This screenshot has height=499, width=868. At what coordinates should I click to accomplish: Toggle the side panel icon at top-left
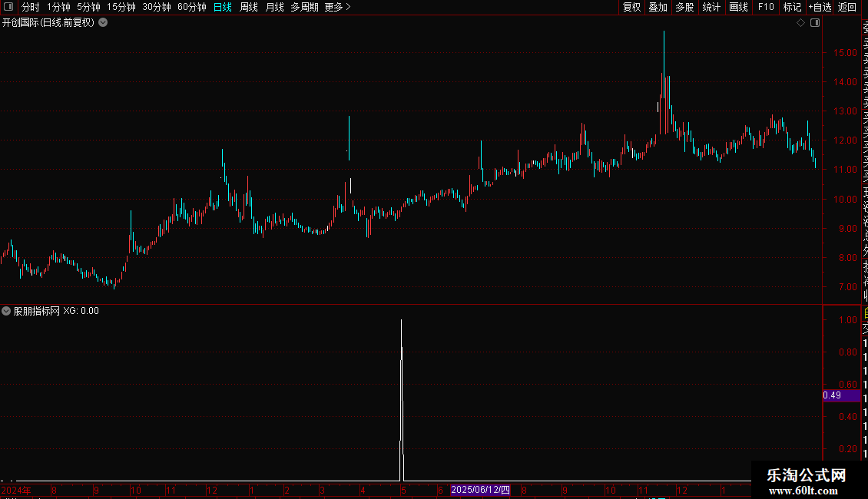pos(8,7)
